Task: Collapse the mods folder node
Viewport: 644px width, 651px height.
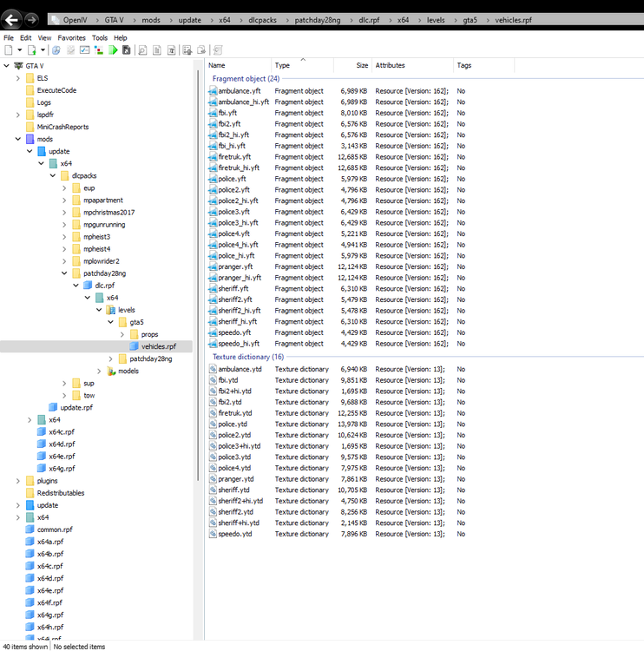Action: pos(18,139)
